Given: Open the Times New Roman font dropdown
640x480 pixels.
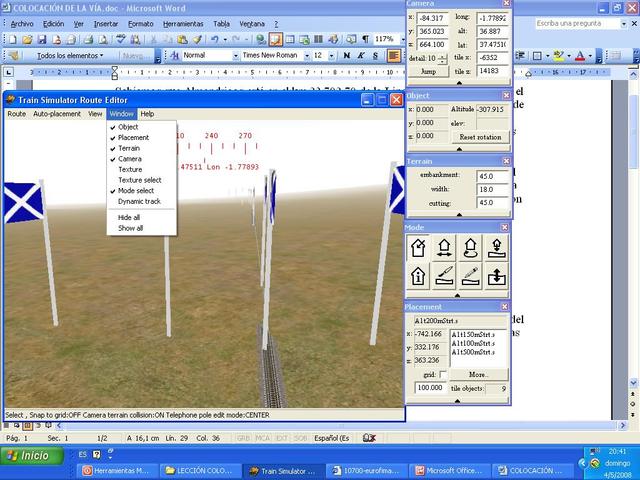Looking at the screenshot, I should tap(306, 56).
